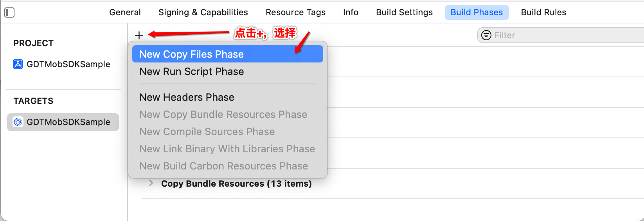
Task: Click the filter icon in search field
Action: pyautogui.click(x=486, y=35)
